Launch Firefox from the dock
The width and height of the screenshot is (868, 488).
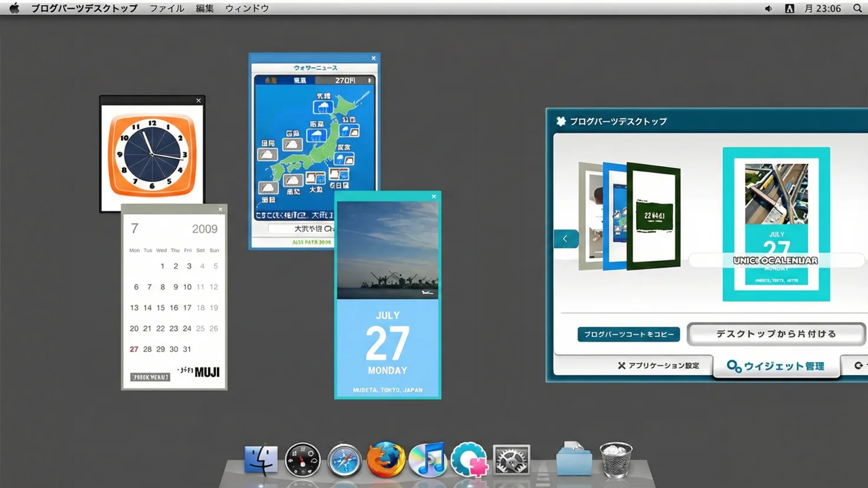[386, 460]
